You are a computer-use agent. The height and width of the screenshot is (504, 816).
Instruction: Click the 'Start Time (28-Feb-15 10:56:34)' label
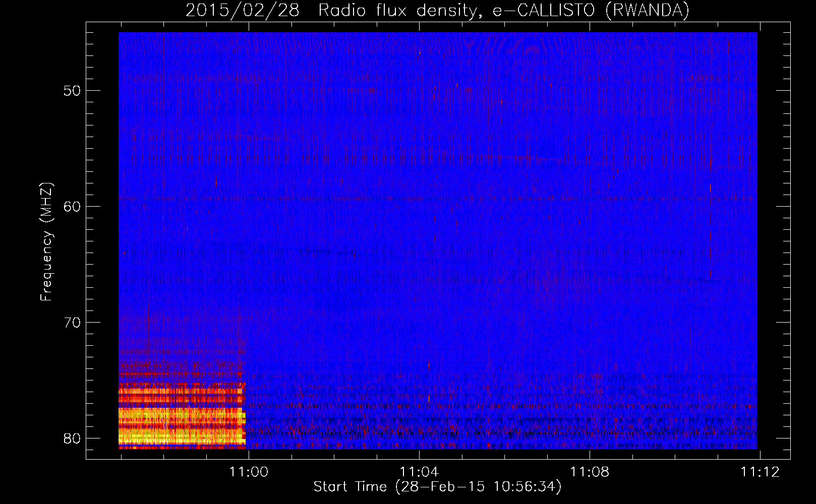point(438,487)
